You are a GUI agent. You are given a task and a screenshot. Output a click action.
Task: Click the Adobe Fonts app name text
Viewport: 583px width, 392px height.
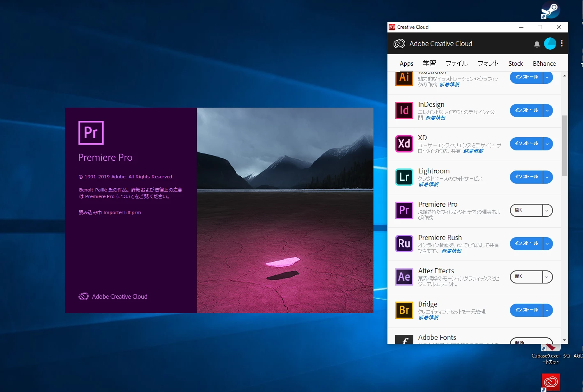point(437,337)
